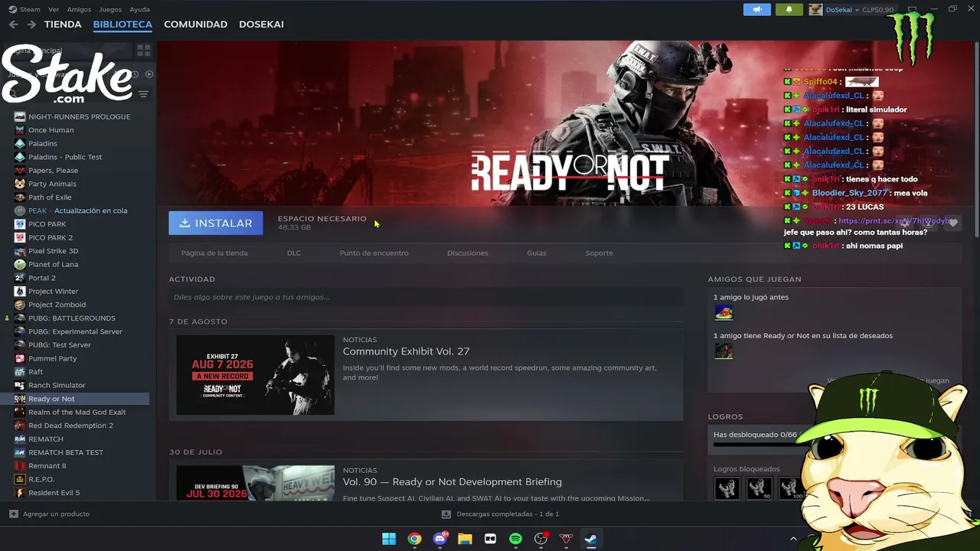Viewport: 980px width, 551px height.
Task: Open the Discusiones link
Action: [x=468, y=253]
